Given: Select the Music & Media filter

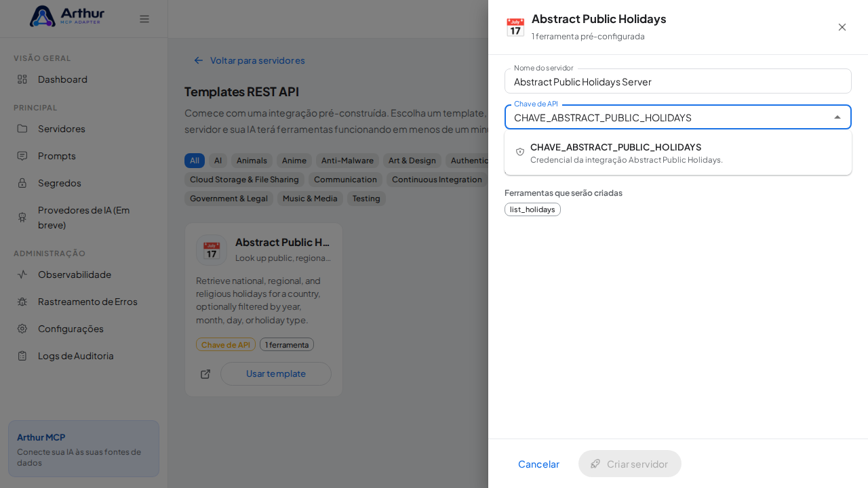Looking at the screenshot, I should (310, 199).
